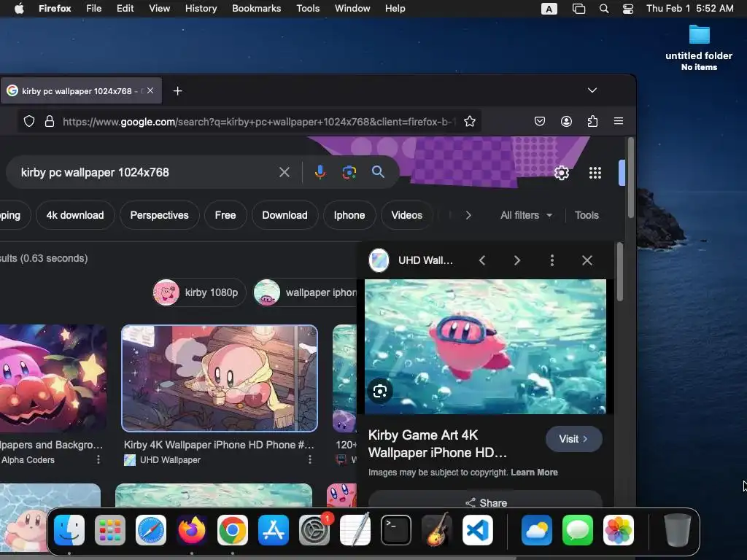The height and width of the screenshot is (560, 747).
Task: Click the preview panel scrollbar
Action: [x=620, y=272]
